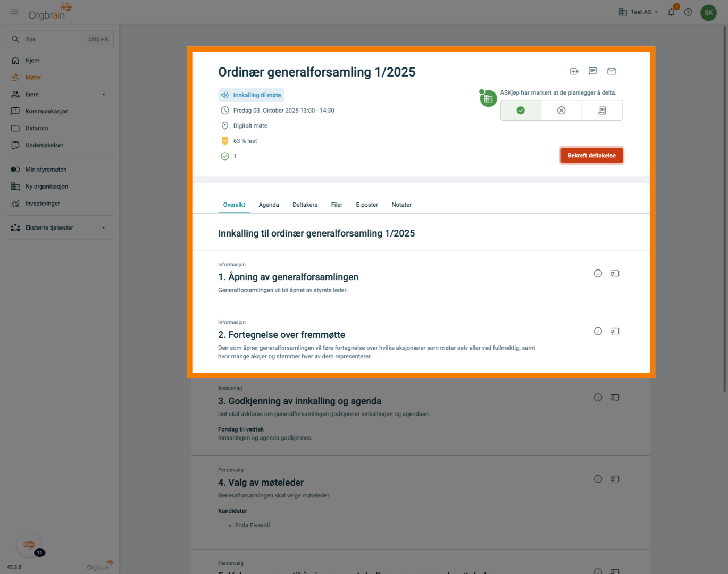Mark attendance with the green checkmark option
Viewport: 728px width, 574px height.
click(x=521, y=111)
